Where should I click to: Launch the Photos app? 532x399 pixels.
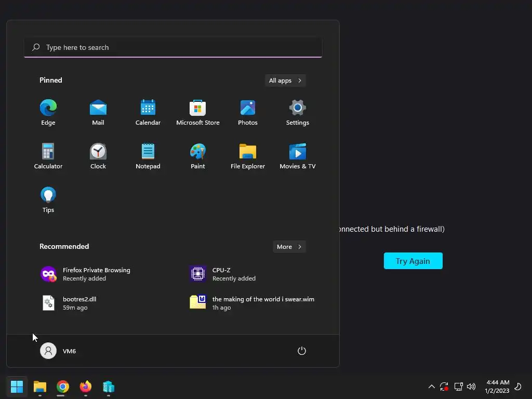point(248,113)
